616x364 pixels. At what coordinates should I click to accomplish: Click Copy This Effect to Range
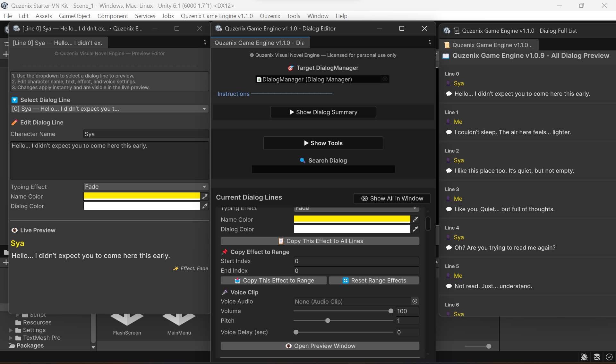tap(274, 280)
